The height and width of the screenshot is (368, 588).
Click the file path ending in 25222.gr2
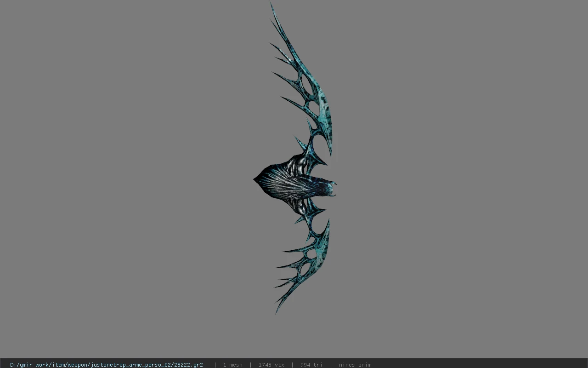point(107,365)
